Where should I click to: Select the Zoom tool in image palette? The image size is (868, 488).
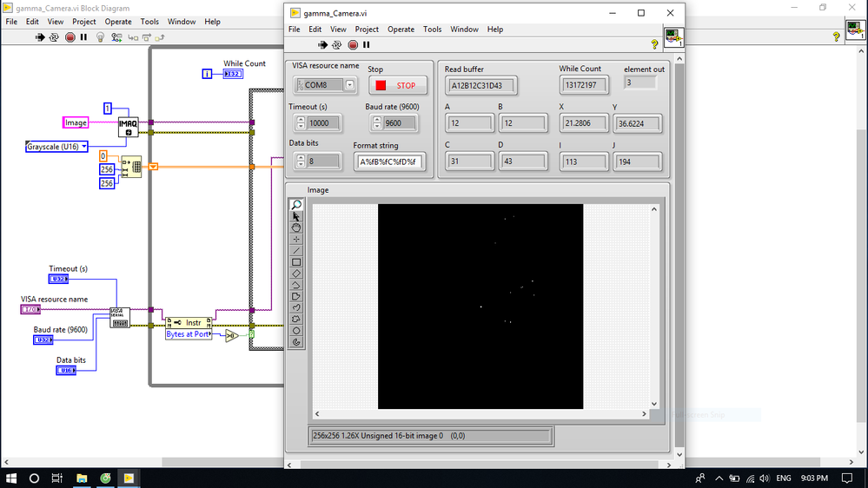[296, 205]
